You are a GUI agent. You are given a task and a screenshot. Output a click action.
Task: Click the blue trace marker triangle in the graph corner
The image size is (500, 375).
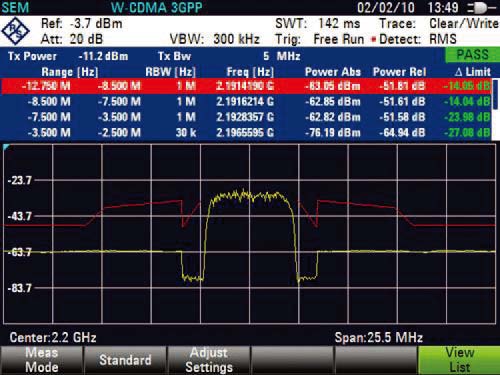pyautogui.click(x=6, y=147)
